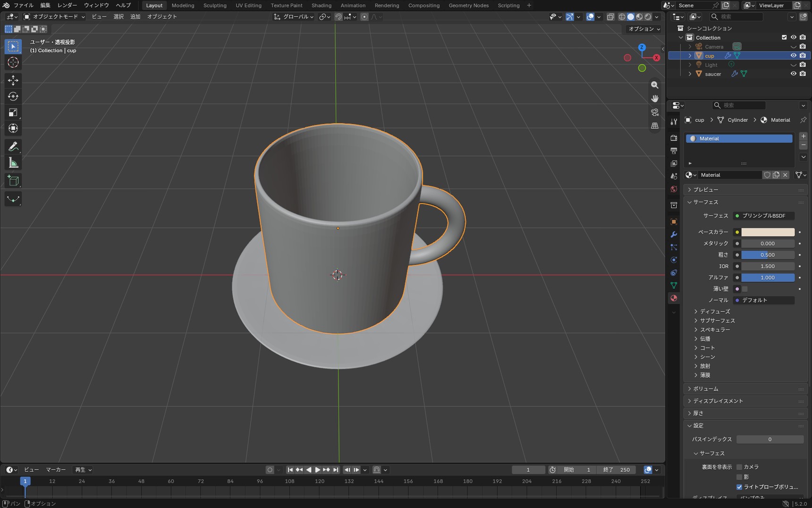Screen dimensions: 812x508
Task: Select the Material slot in list
Action: (x=739, y=138)
